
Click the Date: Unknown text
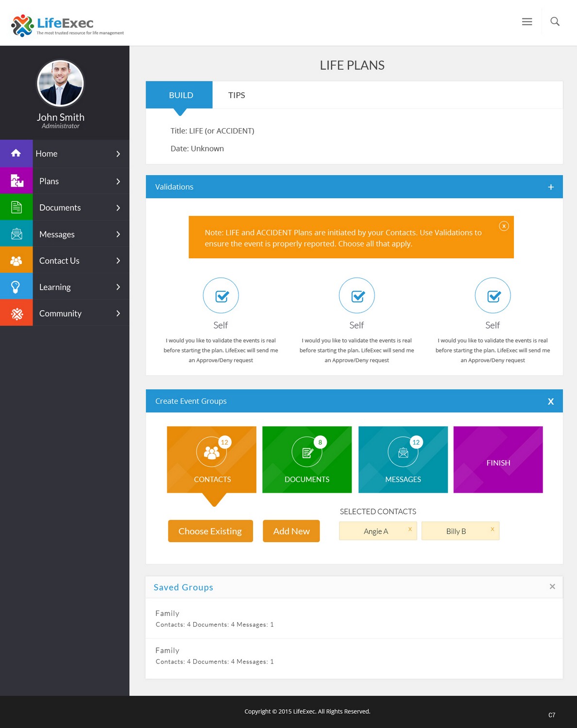coord(197,149)
